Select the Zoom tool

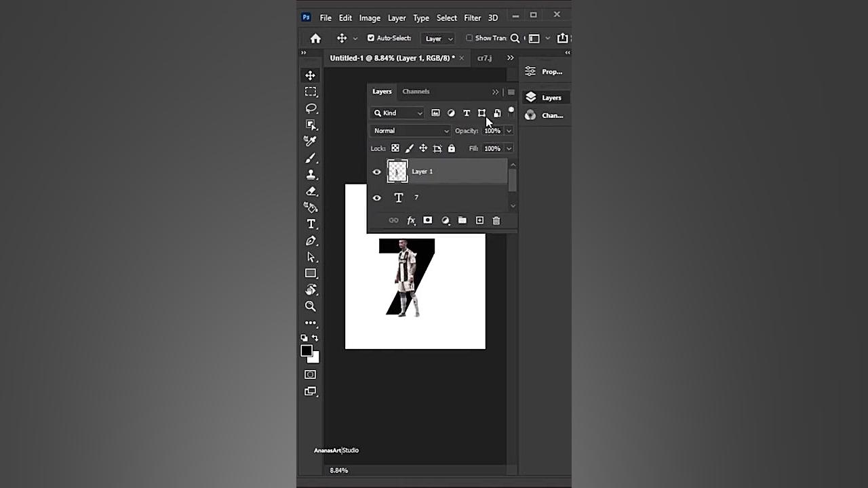click(311, 306)
